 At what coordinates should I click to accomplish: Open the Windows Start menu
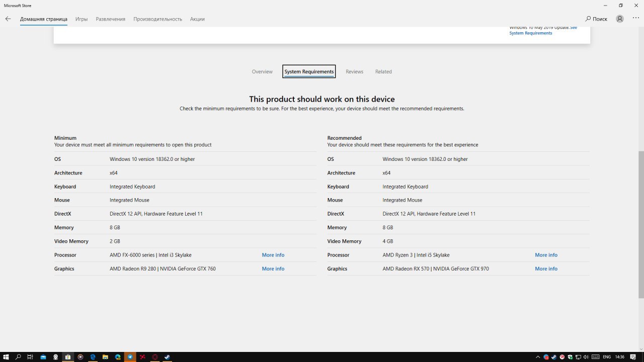tap(6, 357)
